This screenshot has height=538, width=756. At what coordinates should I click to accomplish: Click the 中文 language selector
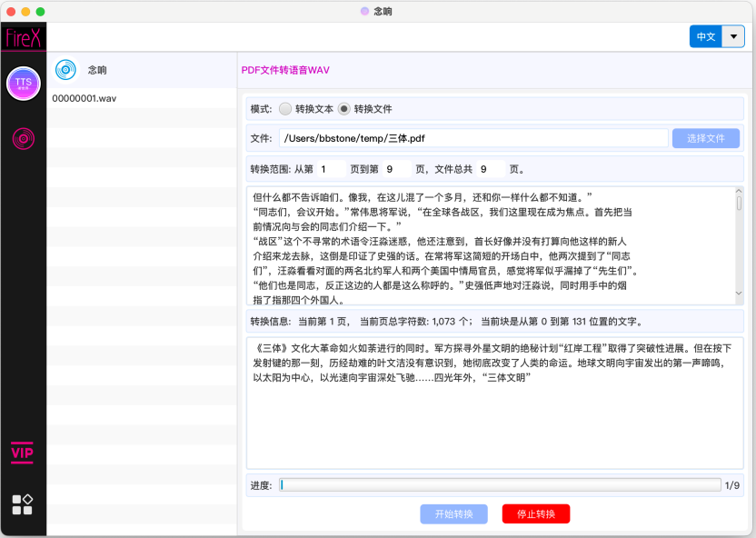click(706, 36)
